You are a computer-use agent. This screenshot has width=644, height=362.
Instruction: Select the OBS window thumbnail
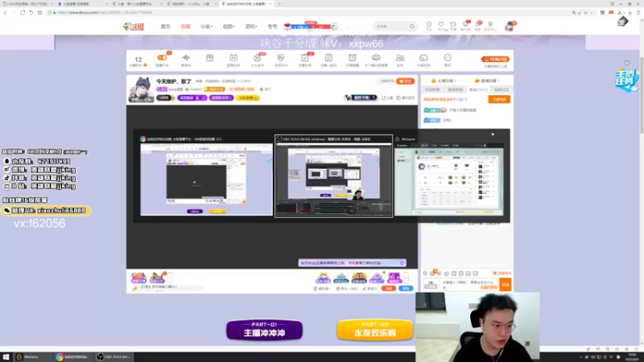333,176
